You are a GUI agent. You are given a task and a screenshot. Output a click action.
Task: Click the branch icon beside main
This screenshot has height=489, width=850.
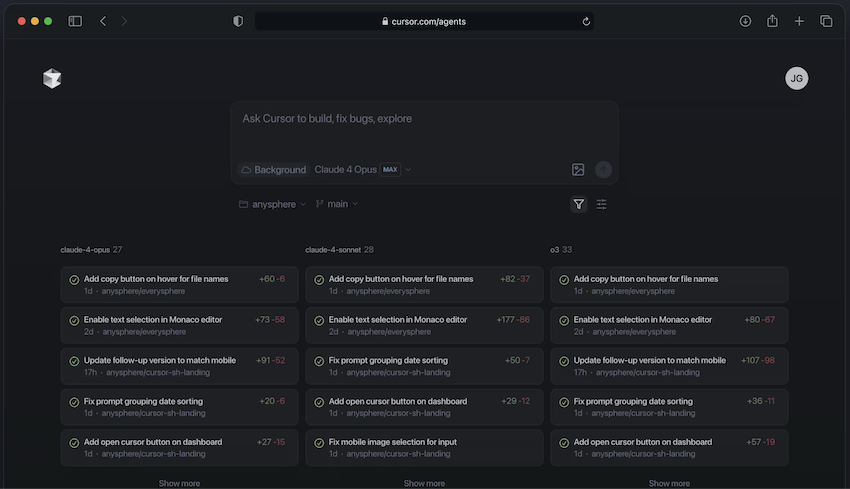click(320, 204)
